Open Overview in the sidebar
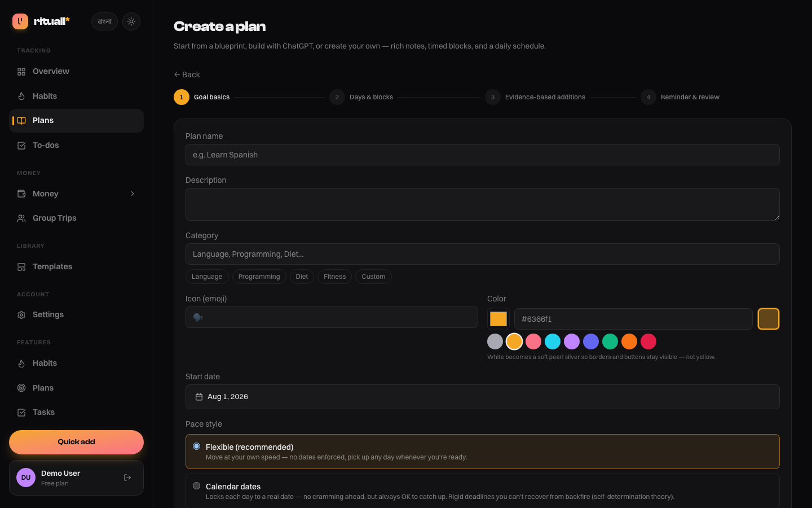The height and width of the screenshot is (508, 812). 76,72
